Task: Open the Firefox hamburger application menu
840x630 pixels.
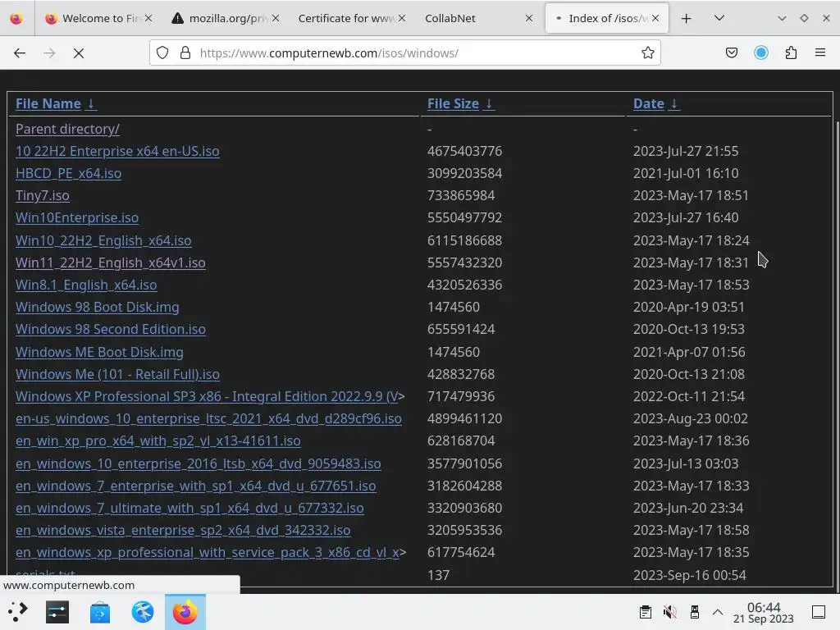Action: 819,52
